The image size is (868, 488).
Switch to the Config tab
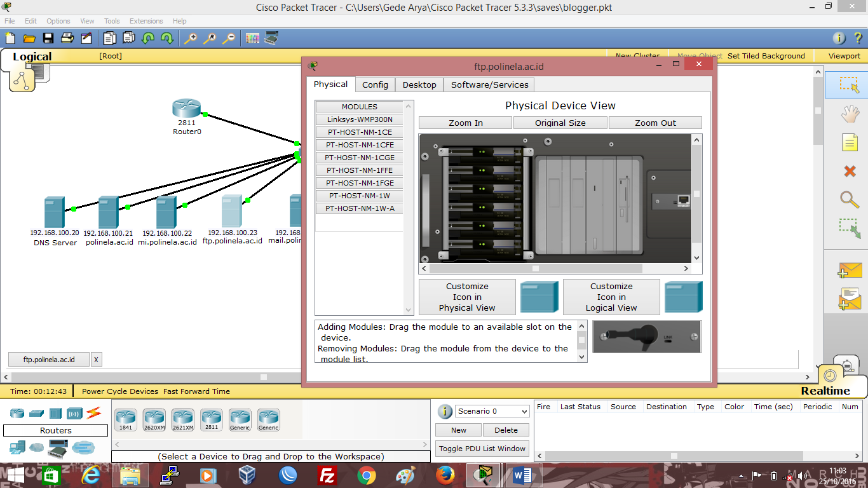(375, 84)
